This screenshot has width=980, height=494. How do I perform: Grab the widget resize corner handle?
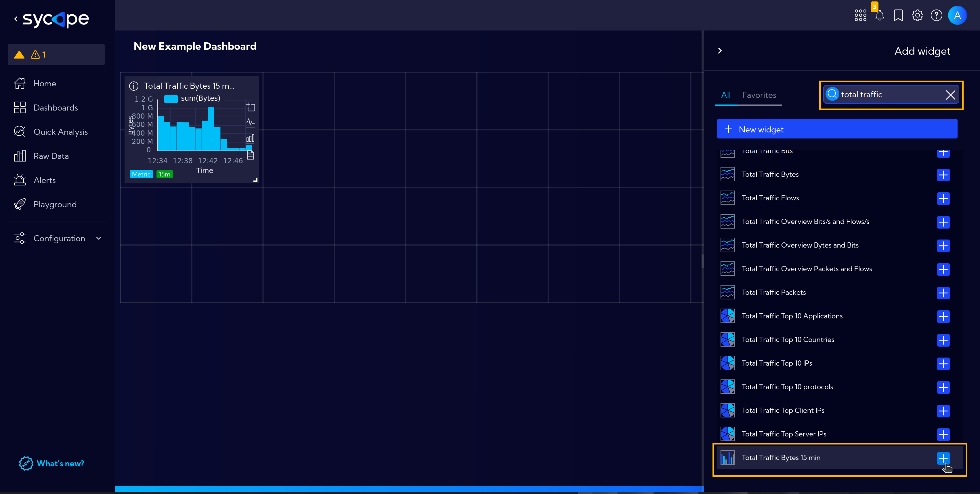pyautogui.click(x=256, y=179)
